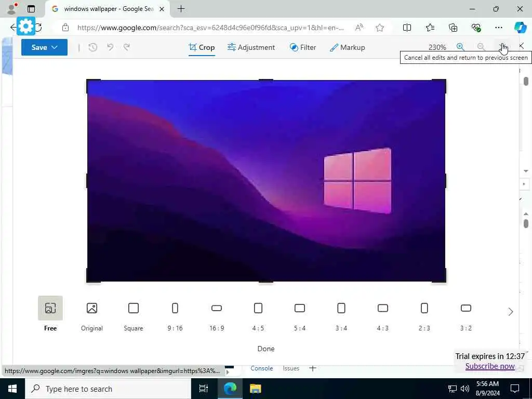The image size is (532, 399).
Task: Open the Copilot sidebar
Action: coord(520,28)
